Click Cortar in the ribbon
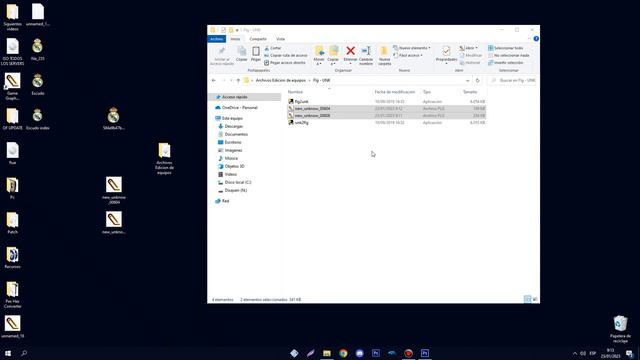 click(x=273, y=48)
